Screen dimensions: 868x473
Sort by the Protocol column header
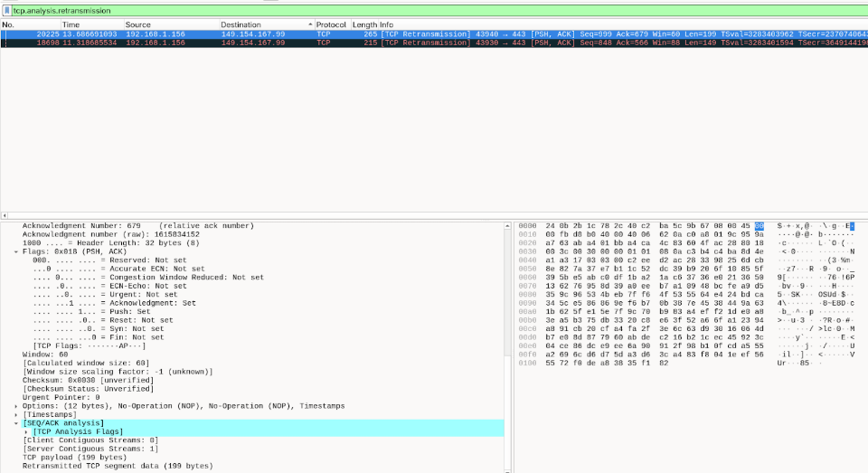point(332,24)
